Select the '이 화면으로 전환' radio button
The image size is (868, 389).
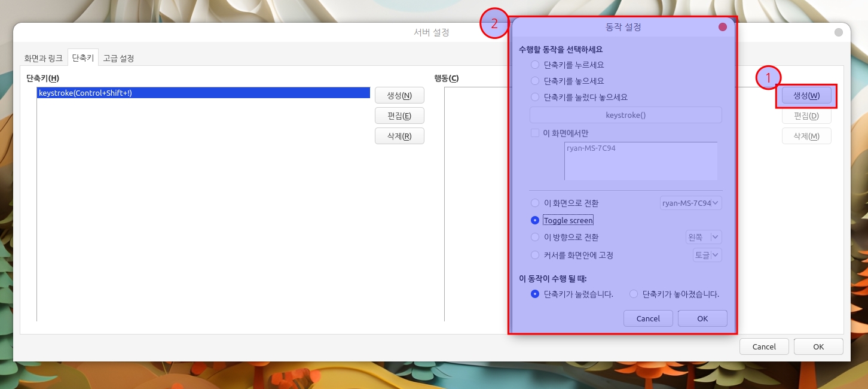(535, 203)
